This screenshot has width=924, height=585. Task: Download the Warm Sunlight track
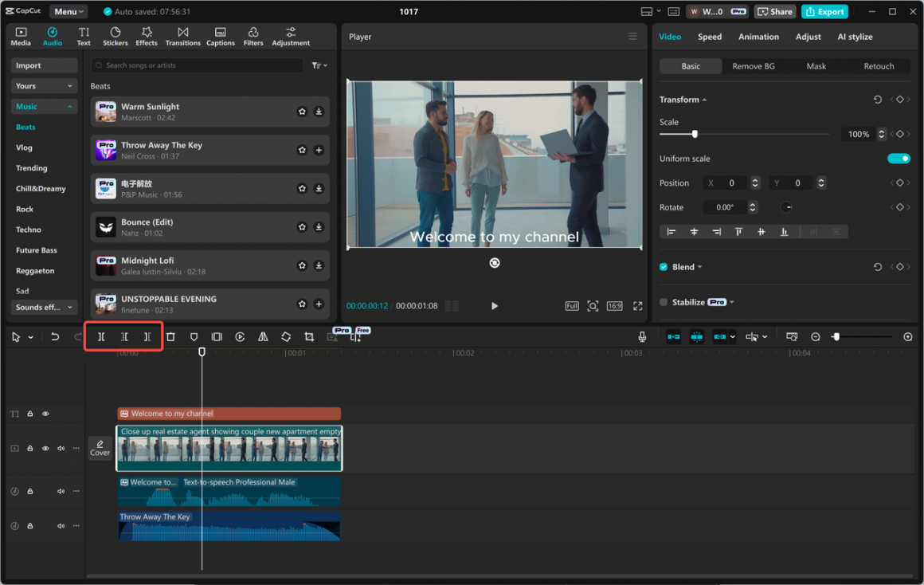pos(319,112)
